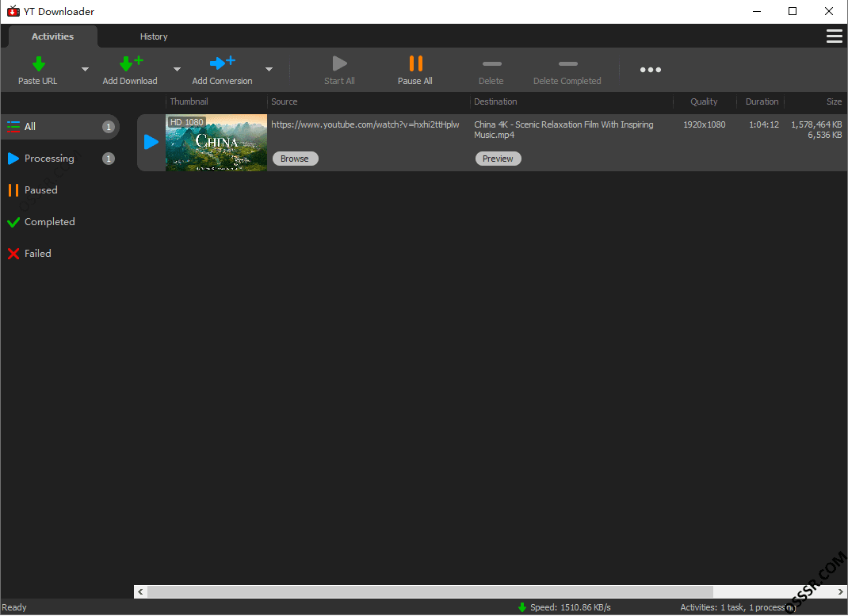Image resolution: width=848 pixels, height=616 pixels.
Task: Click the 1920x1080 quality value
Action: [x=704, y=125]
